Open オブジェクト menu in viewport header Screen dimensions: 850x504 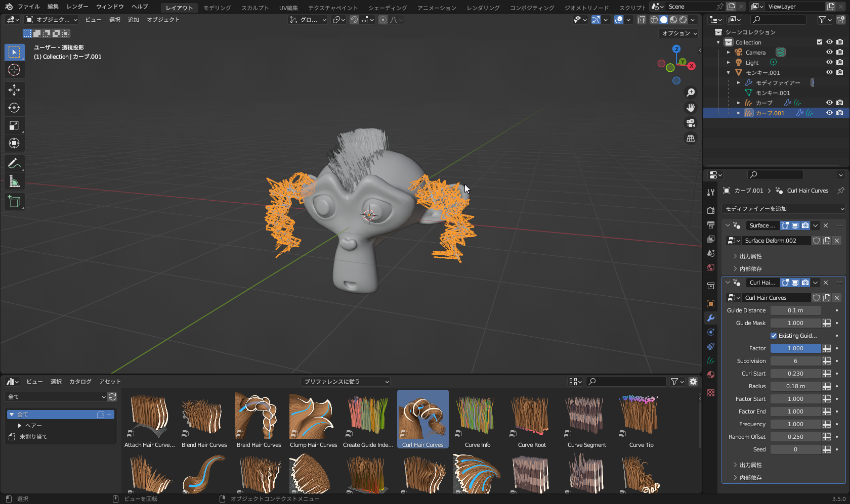click(163, 20)
